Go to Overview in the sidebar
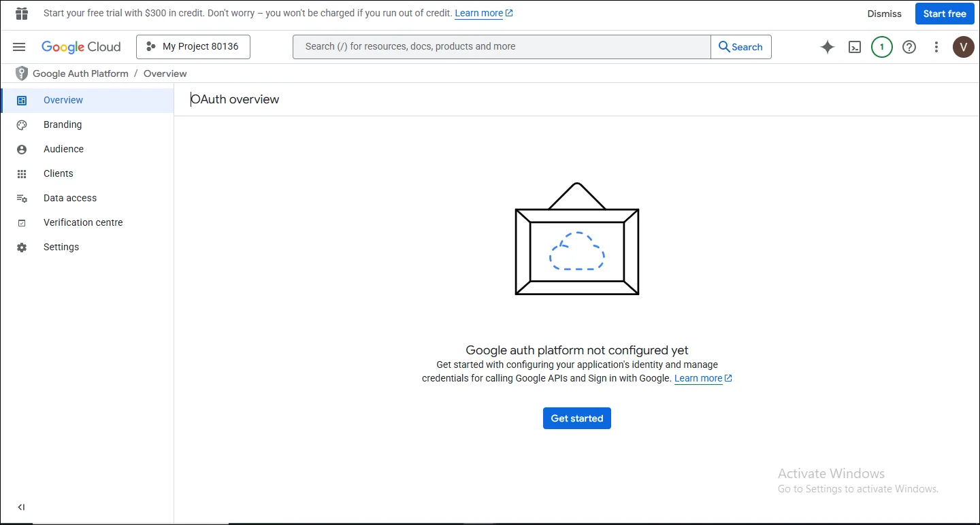 tap(88, 101)
